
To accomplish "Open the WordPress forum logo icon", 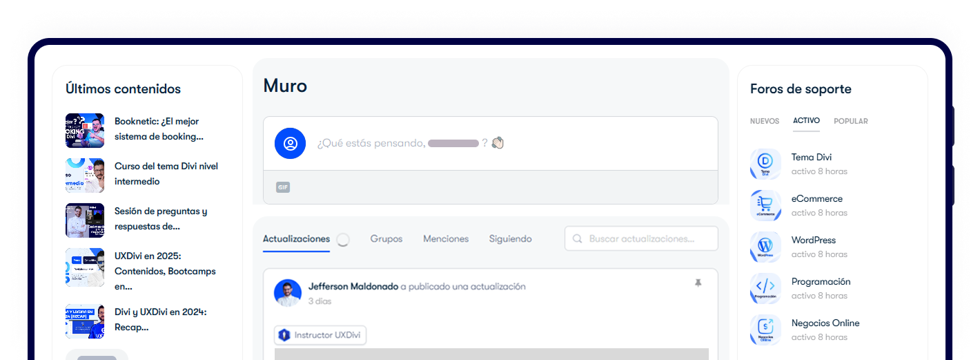I will pyautogui.click(x=765, y=247).
